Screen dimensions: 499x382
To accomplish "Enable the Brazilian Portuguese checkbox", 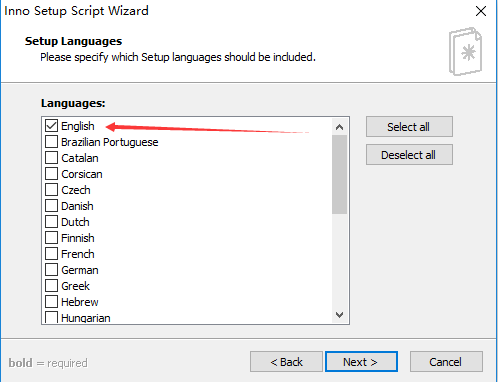I will coord(51,142).
